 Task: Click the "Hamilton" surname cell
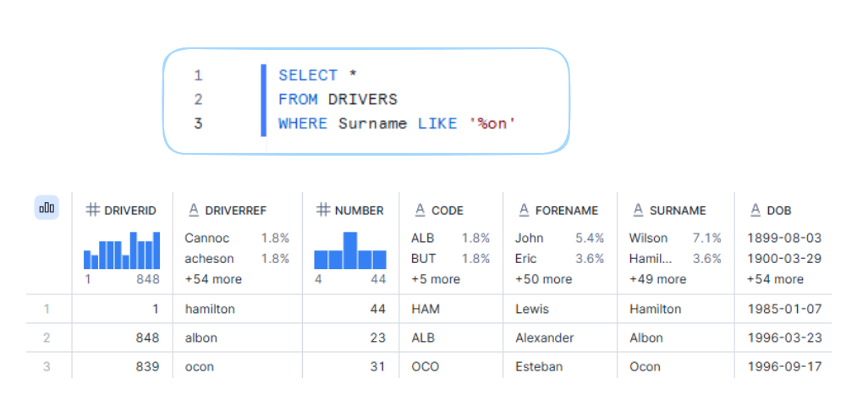point(655,309)
